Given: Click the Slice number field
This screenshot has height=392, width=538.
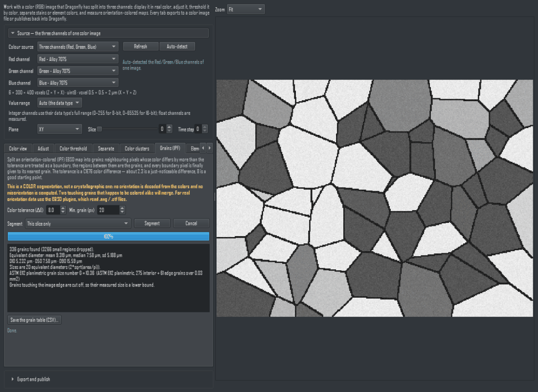Looking at the screenshot, I should click(162, 130).
